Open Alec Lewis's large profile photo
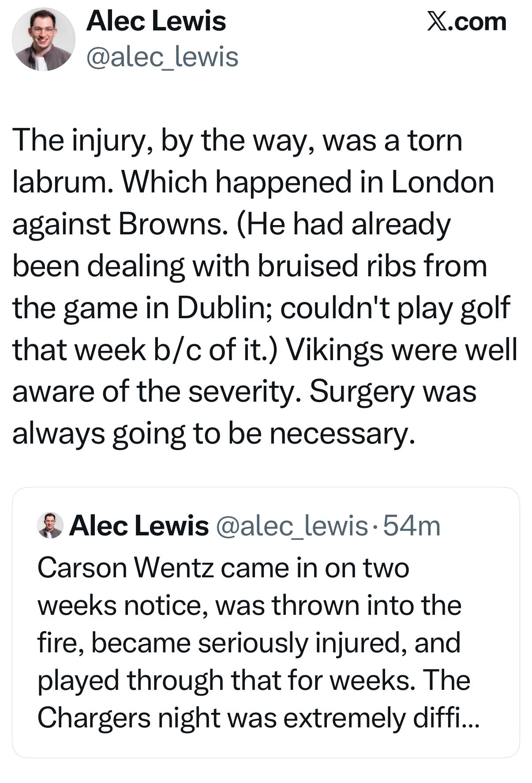This screenshot has height=783, width=532. click(43, 39)
